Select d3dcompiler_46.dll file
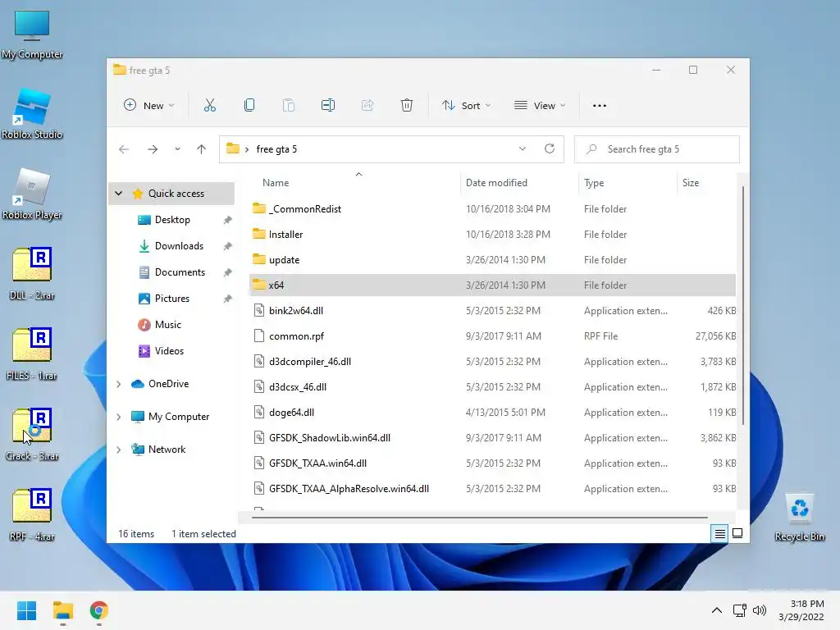Viewport: 840px width, 630px height. pos(492,362)
